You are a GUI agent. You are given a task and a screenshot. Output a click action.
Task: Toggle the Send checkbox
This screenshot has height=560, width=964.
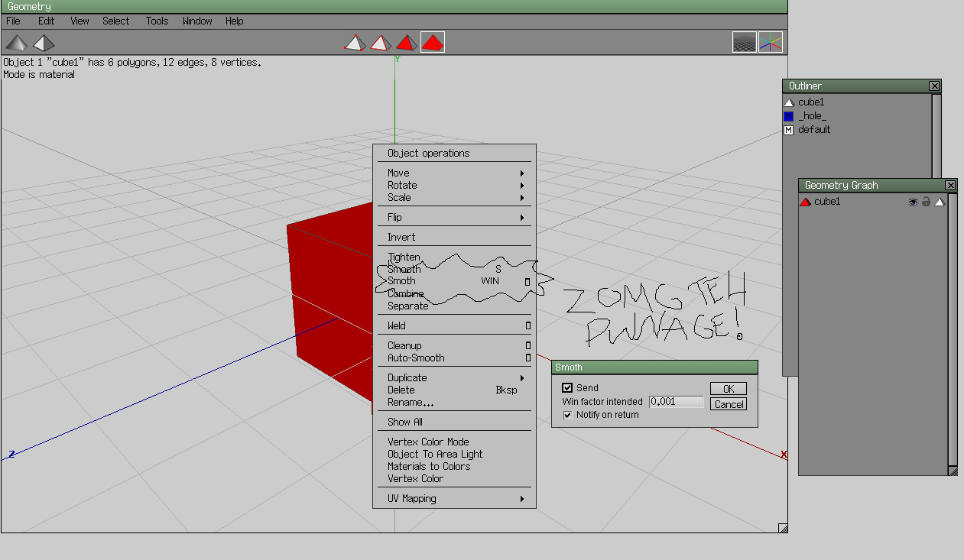pyautogui.click(x=567, y=388)
